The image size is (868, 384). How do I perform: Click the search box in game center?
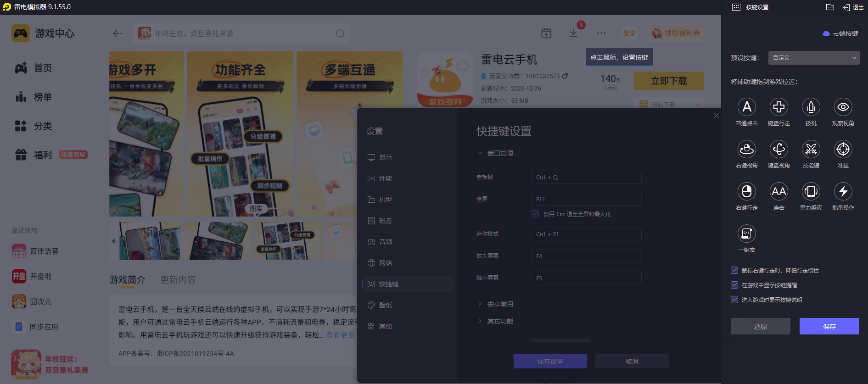pos(241,33)
